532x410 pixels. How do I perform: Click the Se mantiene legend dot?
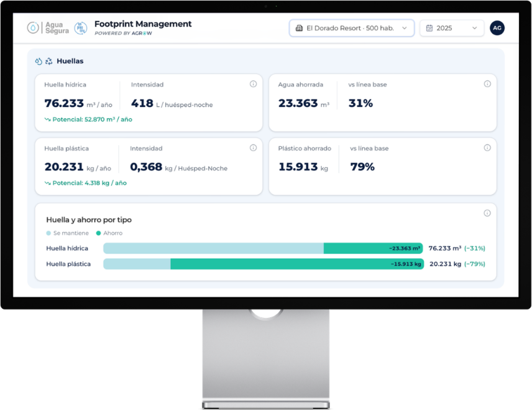(x=48, y=233)
